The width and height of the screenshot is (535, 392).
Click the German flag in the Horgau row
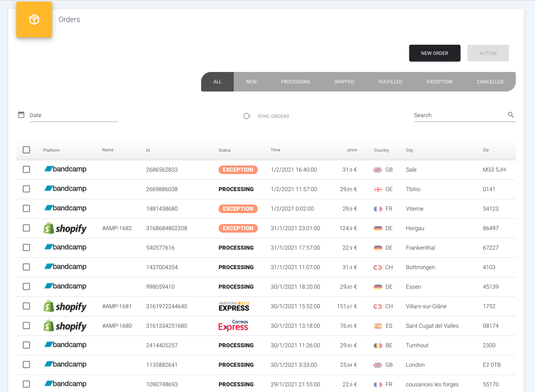pos(378,229)
